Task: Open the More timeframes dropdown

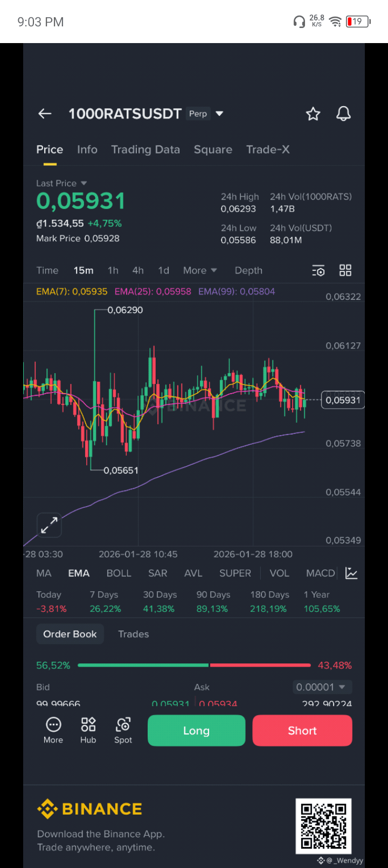Action: click(x=200, y=270)
